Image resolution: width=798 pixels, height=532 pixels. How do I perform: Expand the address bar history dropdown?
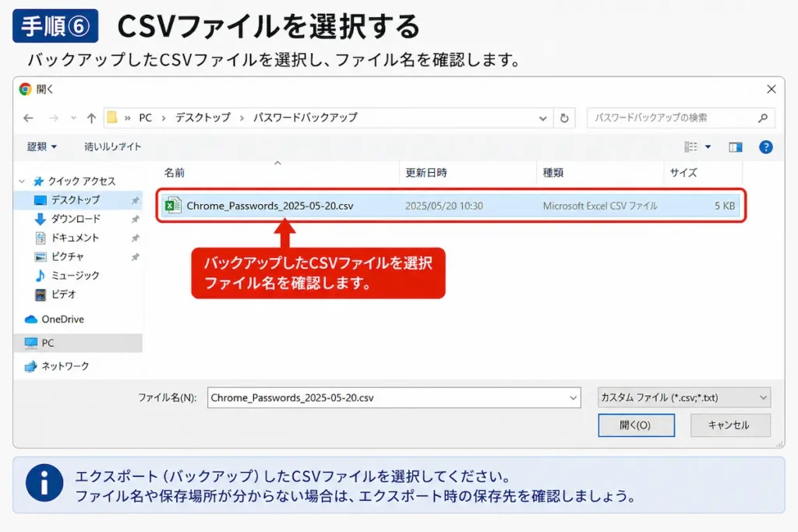(x=542, y=118)
